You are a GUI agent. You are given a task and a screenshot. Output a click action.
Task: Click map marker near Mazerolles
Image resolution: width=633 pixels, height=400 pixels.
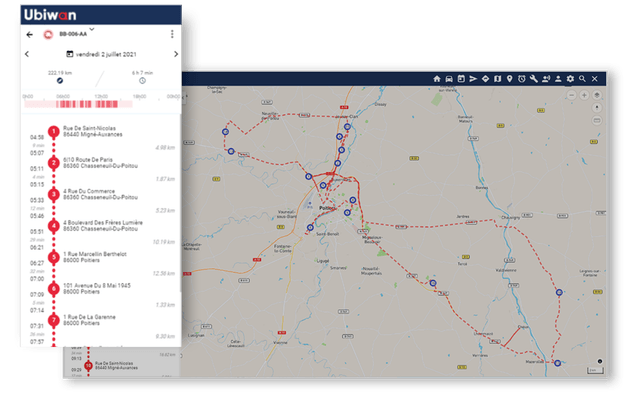pyautogui.click(x=558, y=363)
